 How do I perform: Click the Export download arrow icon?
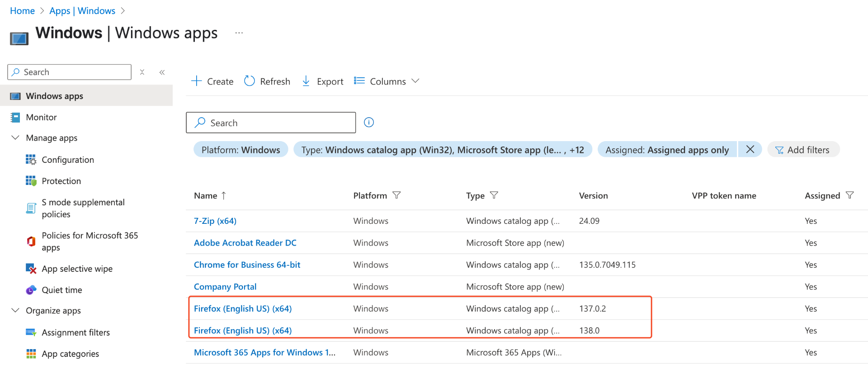(306, 81)
